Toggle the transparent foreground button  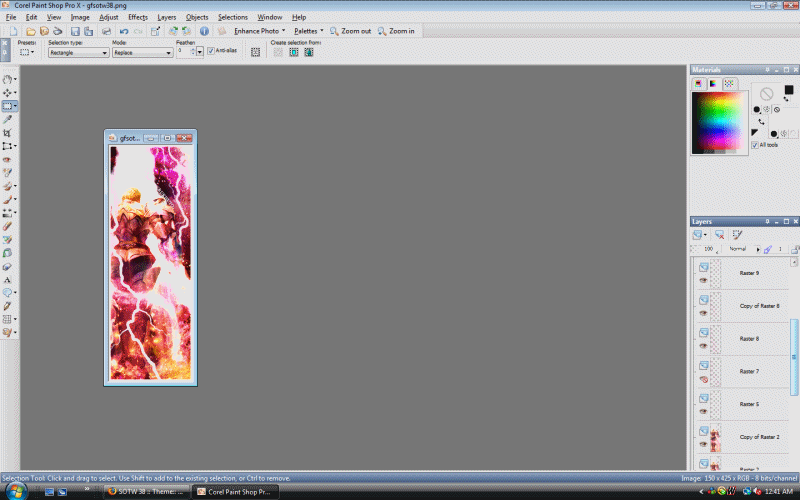coord(777,110)
